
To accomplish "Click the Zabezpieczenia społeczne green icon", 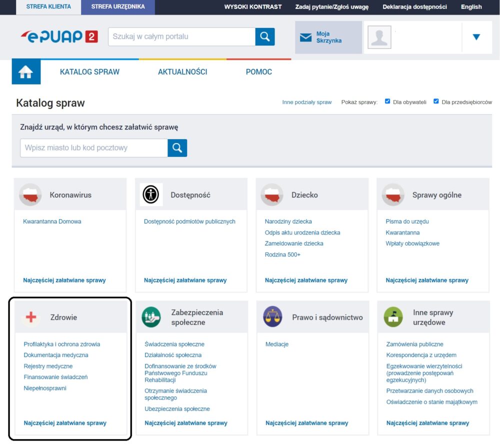I will coord(151,317).
